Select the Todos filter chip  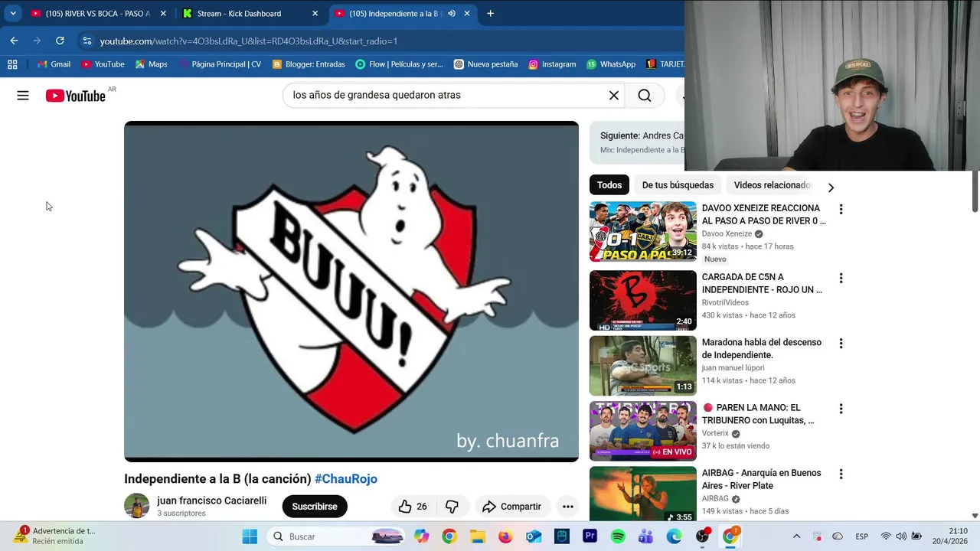tap(609, 185)
